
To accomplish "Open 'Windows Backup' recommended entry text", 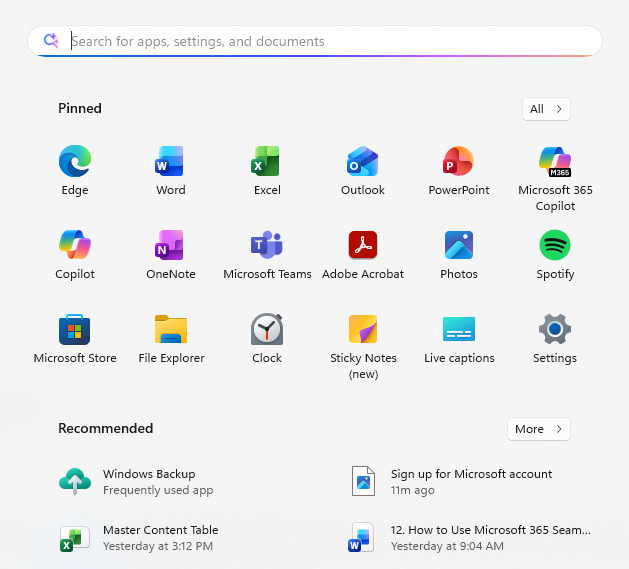I will 149,474.
